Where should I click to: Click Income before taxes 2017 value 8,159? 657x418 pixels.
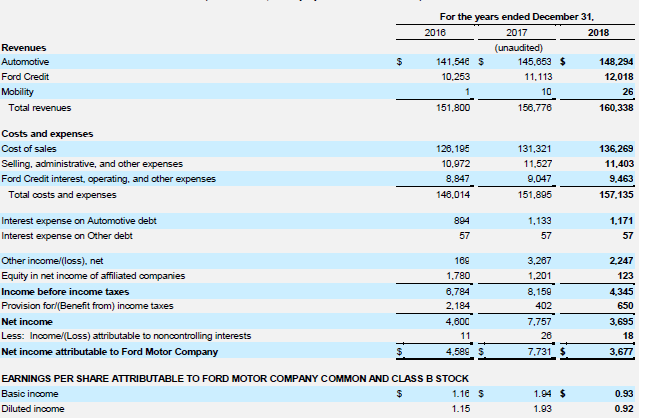tap(539, 292)
